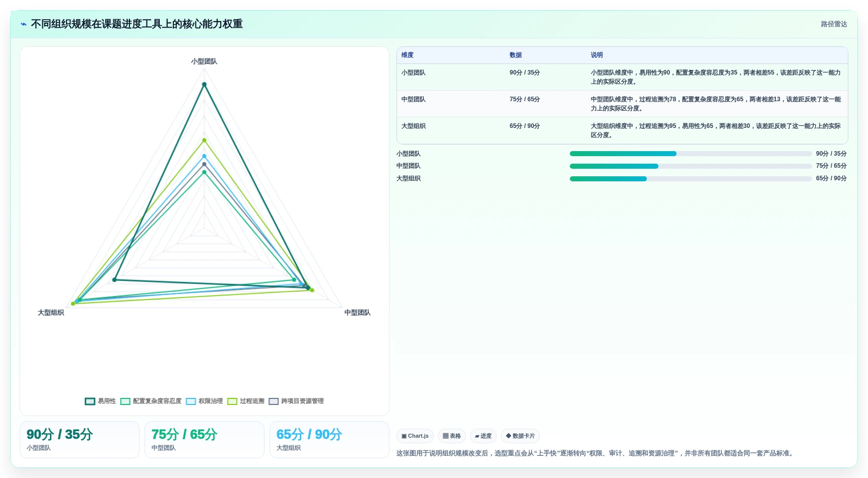Click the chart title 不同组织规模在课题进度工具上的核心能力权重
Image resolution: width=868 pixels, height=478 pixels.
pyautogui.click(x=137, y=24)
